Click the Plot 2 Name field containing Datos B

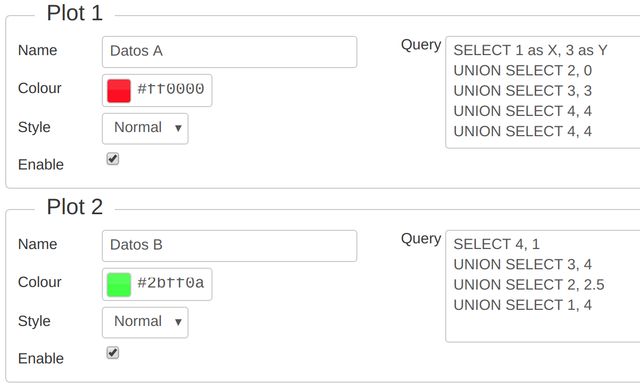(229, 246)
